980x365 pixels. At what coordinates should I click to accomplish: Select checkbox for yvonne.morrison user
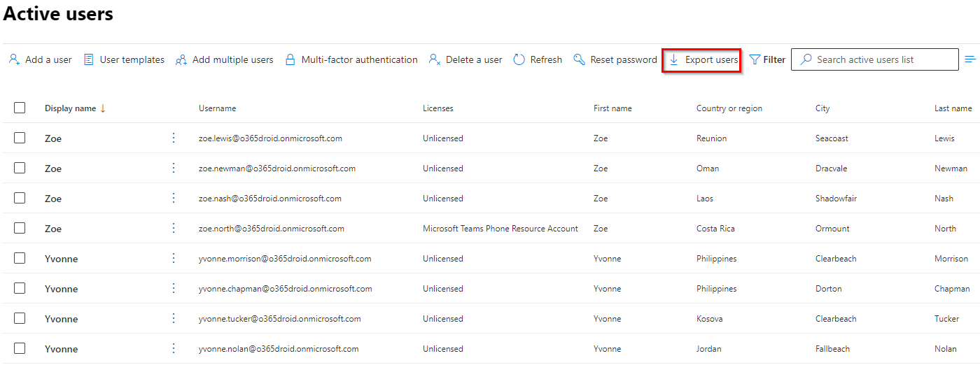(x=20, y=258)
